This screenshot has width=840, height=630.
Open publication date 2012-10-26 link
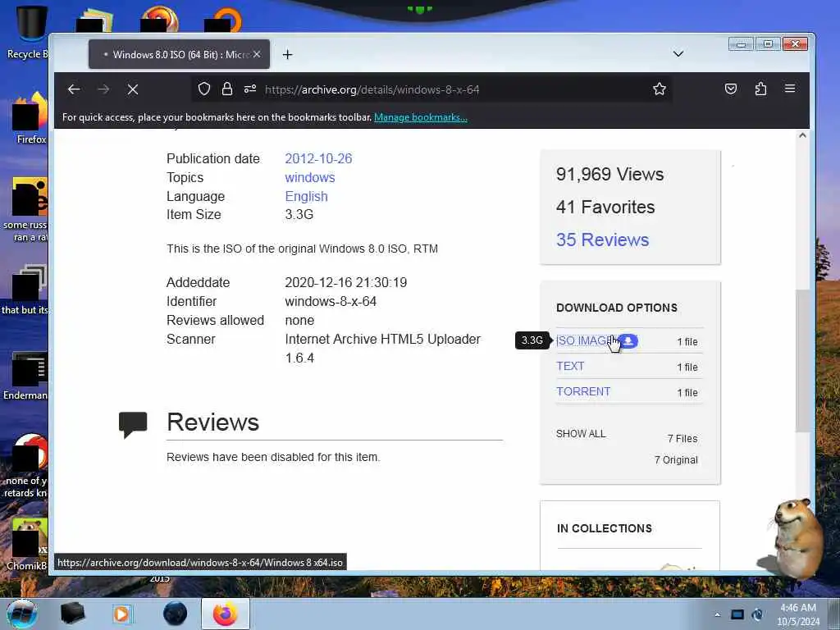click(318, 158)
